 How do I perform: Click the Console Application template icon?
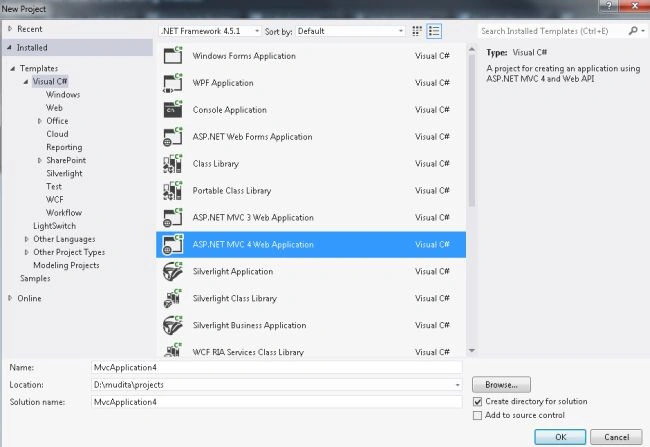point(173,109)
